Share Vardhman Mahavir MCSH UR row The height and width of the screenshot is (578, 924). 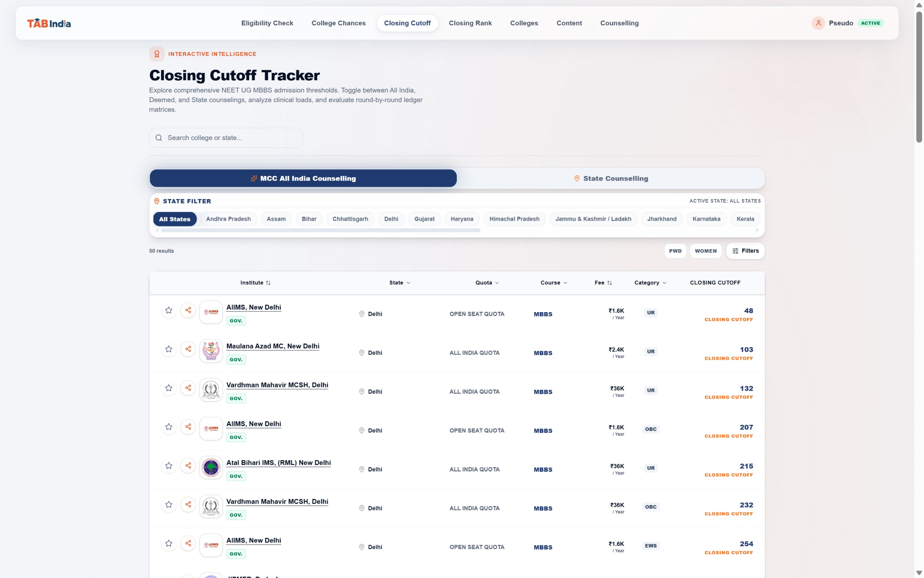(x=188, y=388)
